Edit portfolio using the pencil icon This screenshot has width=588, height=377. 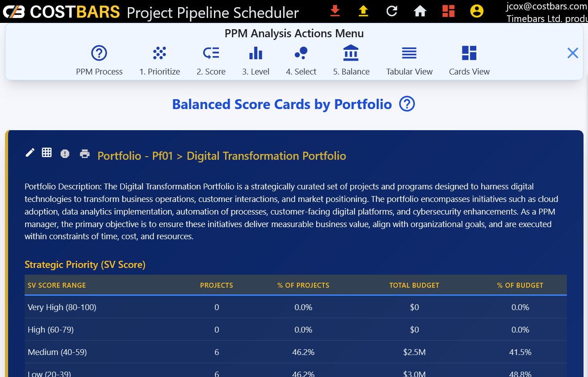point(30,153)
